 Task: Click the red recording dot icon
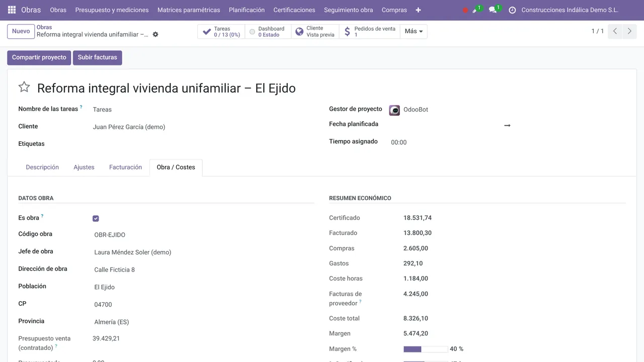(465, 10)
